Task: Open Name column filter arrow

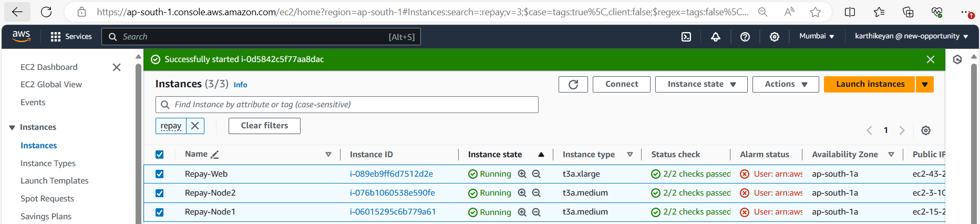Action: (x=328, y=155)
